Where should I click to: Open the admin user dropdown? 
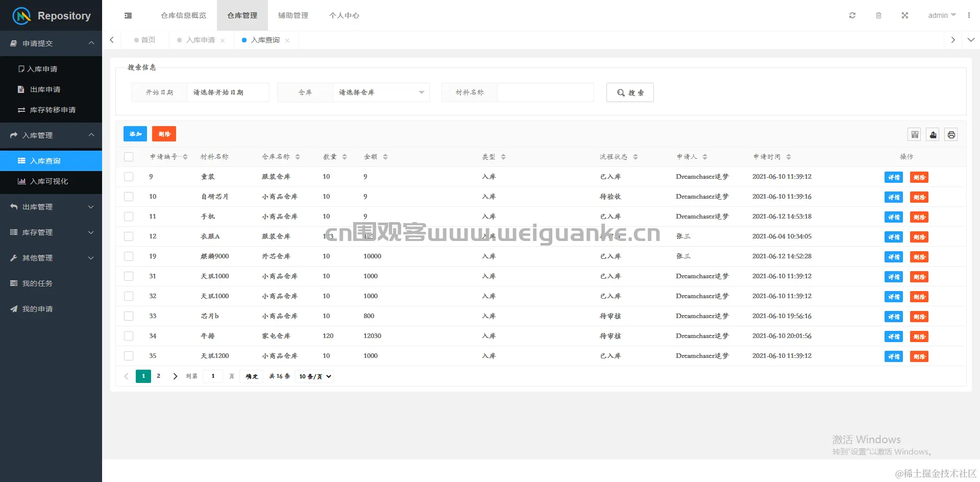coord(942,15)
